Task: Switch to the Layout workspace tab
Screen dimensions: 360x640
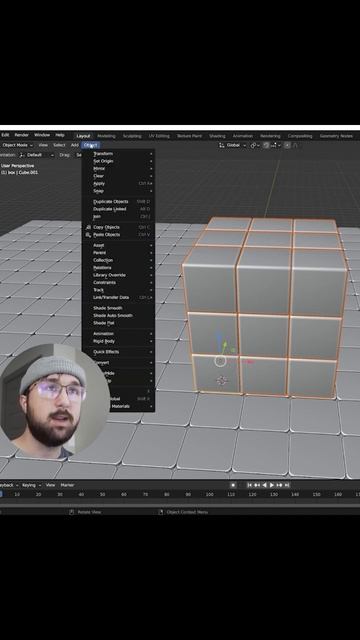Action: pos(83,136)
